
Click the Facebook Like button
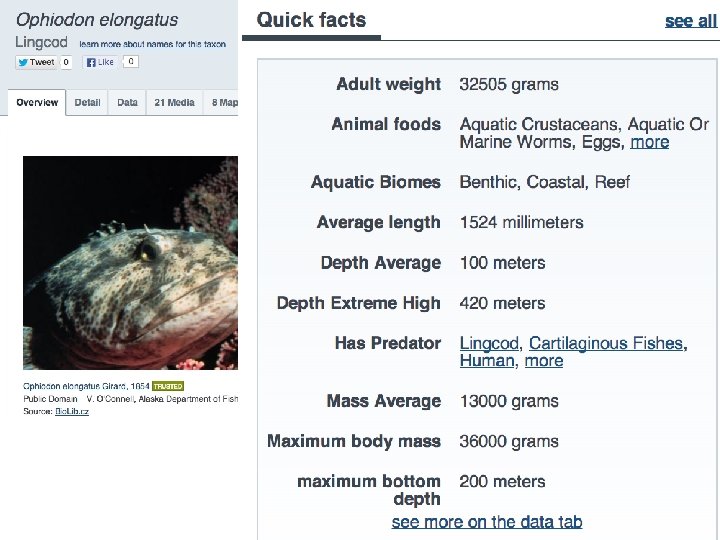tap(101, 62)
